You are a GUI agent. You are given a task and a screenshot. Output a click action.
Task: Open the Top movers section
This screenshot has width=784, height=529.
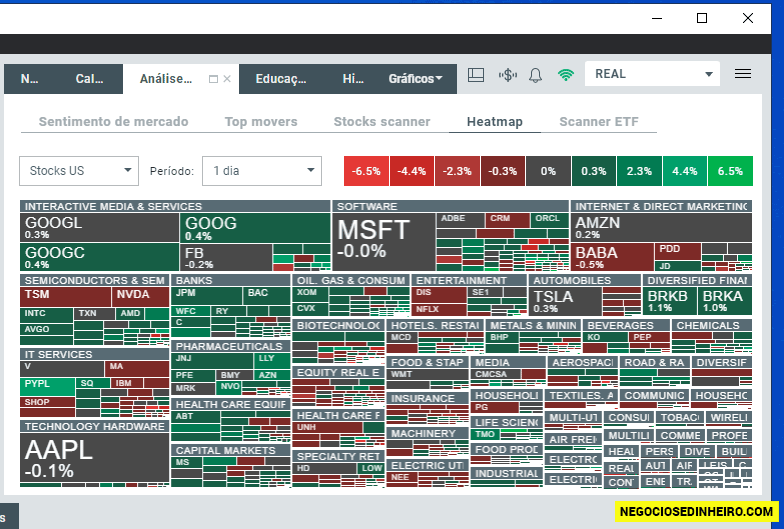coord(261,122)
